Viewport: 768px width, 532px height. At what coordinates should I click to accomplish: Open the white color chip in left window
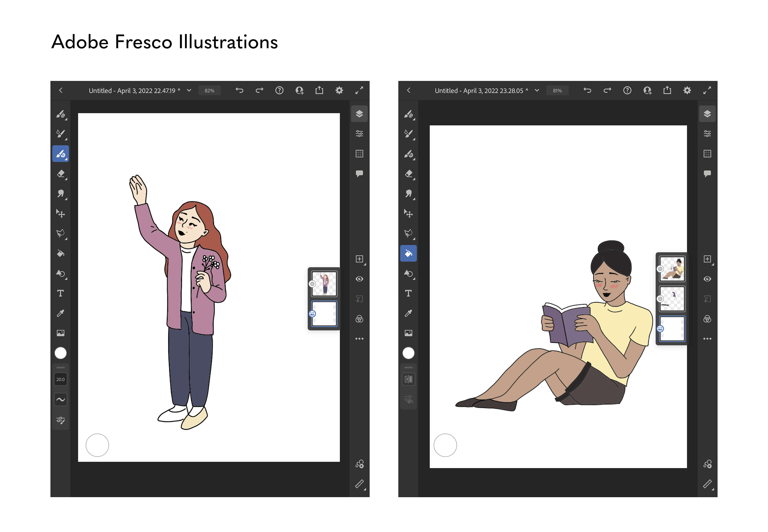pyautogui.click(x=60, y=353)
